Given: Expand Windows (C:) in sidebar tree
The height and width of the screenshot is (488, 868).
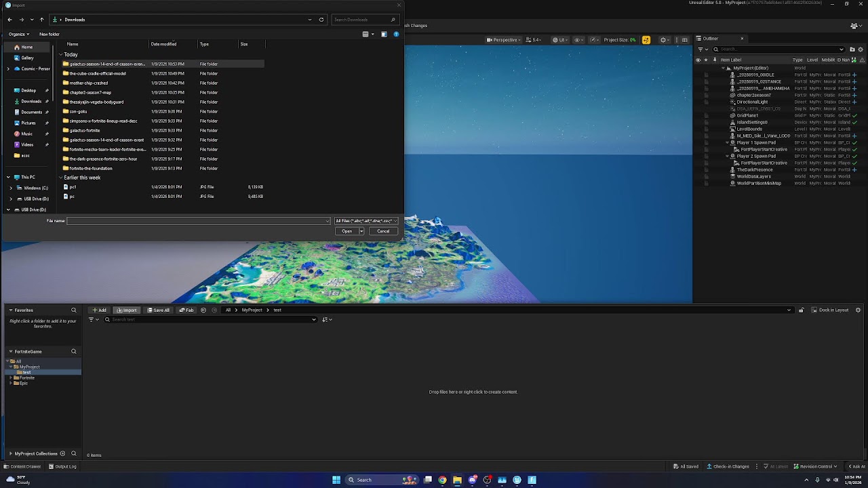Looking at the screenshot, I should 10,188.
